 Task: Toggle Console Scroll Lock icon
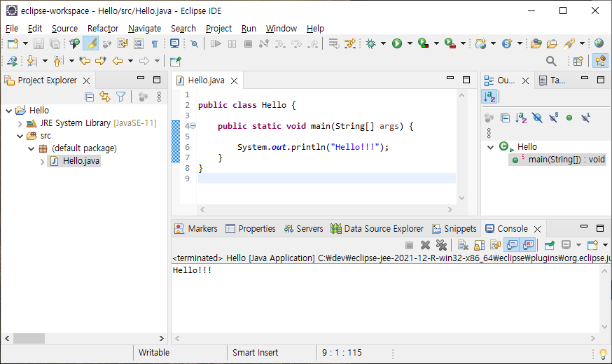click(x=479, y=245)
